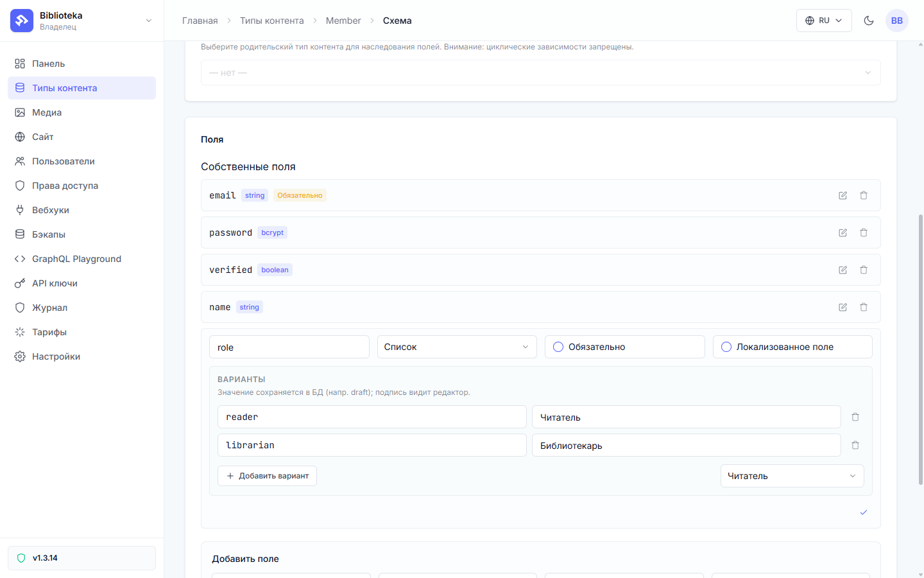Open the RU language dropdown

824,21
